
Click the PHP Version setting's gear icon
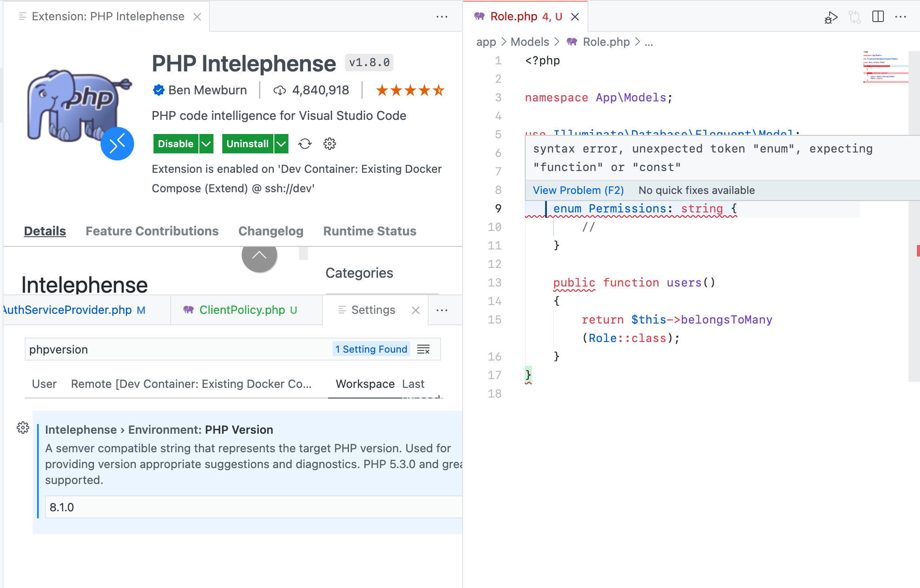[23, 428]
